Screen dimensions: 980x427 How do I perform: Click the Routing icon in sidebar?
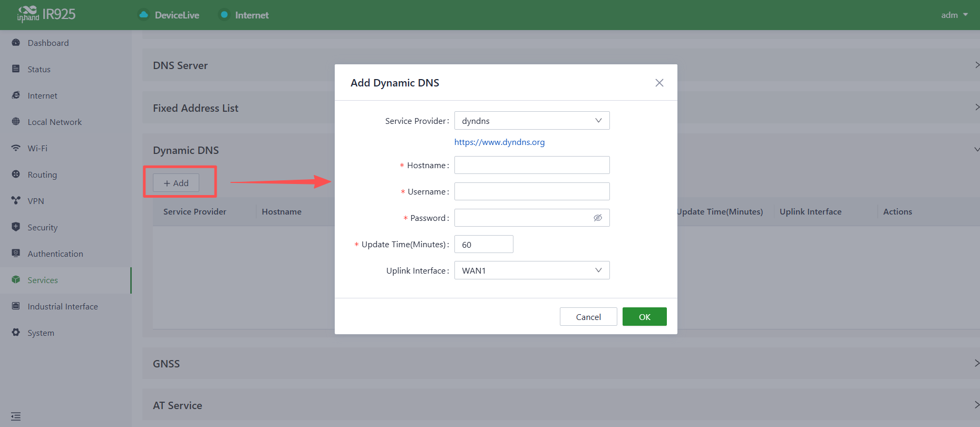[x=16, y=174]
